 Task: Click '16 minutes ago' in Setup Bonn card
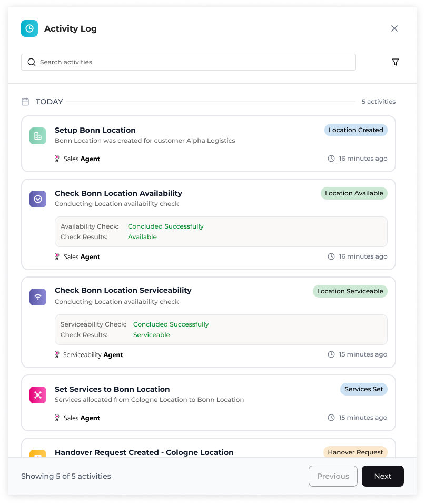click(363, 159)
